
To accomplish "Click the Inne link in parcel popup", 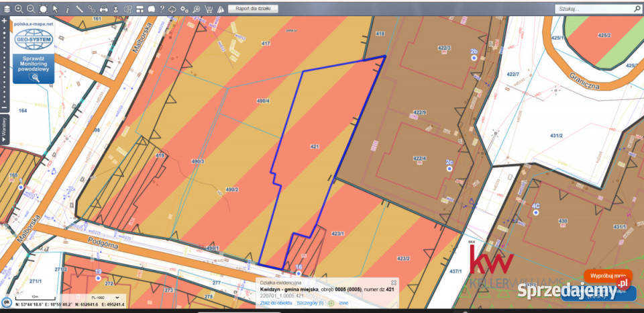I will [x=343, y=303].
